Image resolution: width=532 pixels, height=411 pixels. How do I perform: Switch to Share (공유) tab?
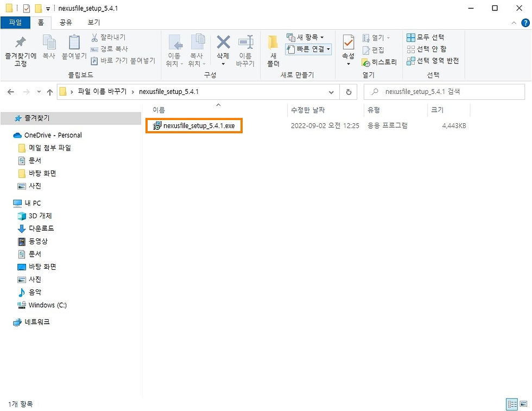click(x=66, y=22)
